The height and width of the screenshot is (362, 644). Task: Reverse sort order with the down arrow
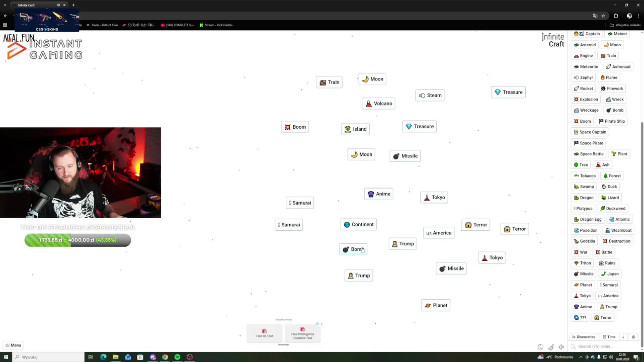point(623,337)
